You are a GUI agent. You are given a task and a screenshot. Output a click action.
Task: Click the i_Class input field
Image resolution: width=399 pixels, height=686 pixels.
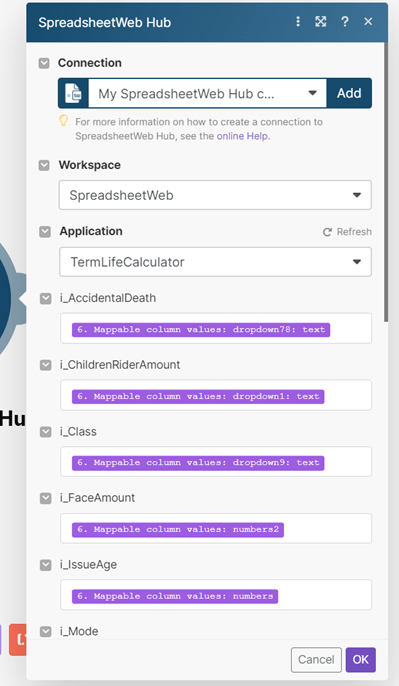click(x=216, y=462)
